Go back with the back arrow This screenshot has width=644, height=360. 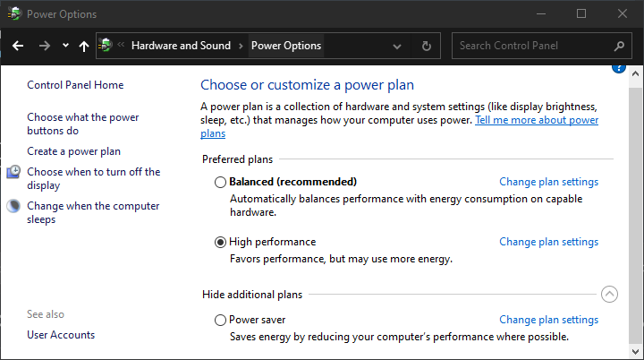[x=18, y=46]
